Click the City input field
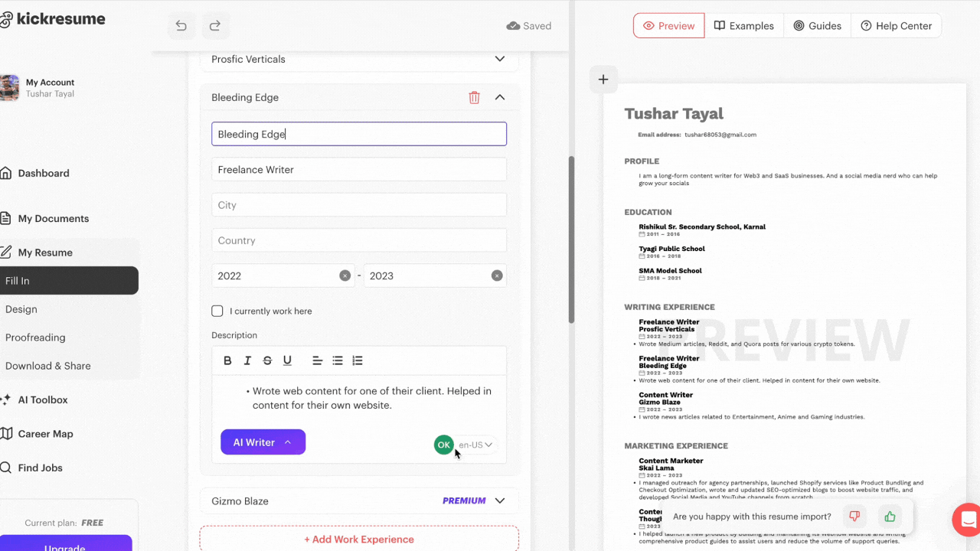Viewport: 980px width, 551px height. tap(359, 205)
